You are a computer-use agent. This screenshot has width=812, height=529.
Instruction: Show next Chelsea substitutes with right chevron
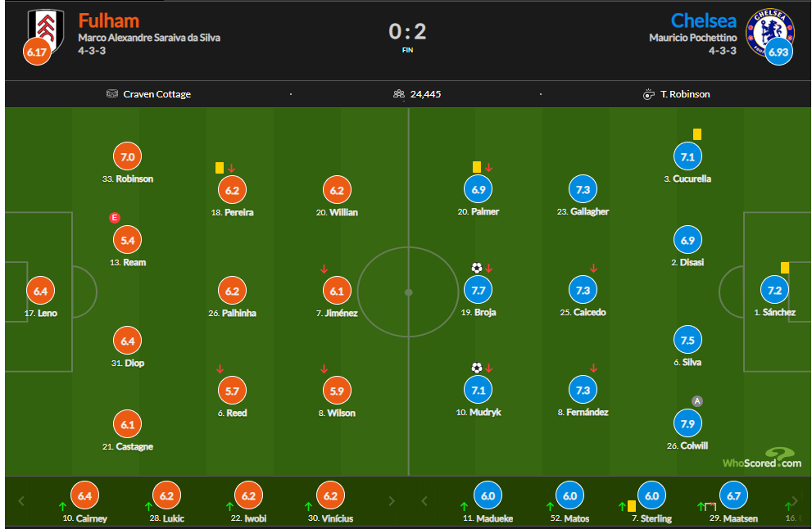coord(795,500)
